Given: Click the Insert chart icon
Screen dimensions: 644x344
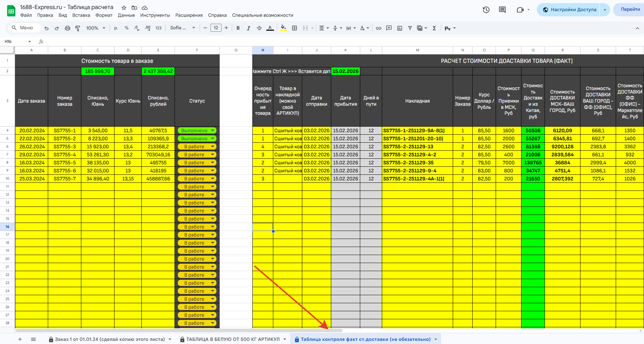Looking at the screenshot, I should coord(400,28).
